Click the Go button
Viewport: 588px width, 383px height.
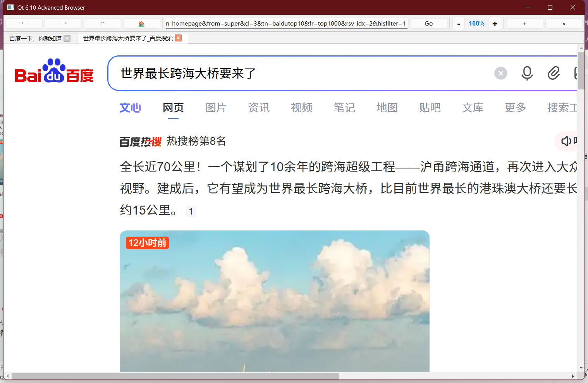[x=428, y=24]
